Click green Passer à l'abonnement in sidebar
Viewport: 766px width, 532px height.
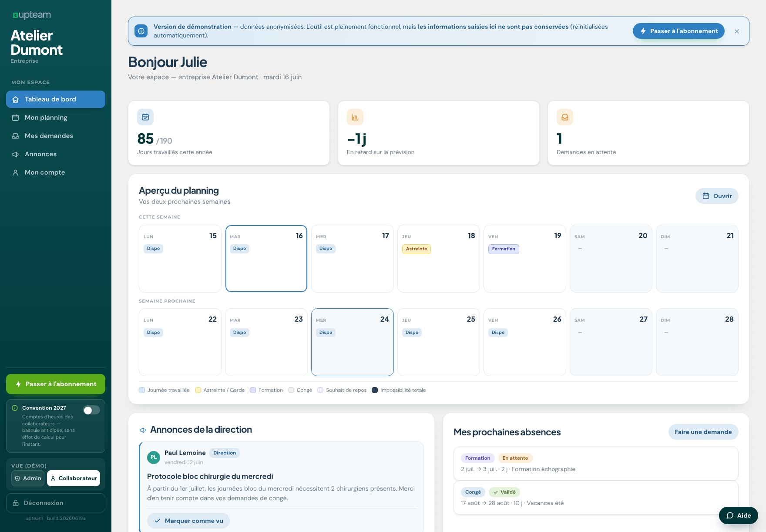point(56,384)
